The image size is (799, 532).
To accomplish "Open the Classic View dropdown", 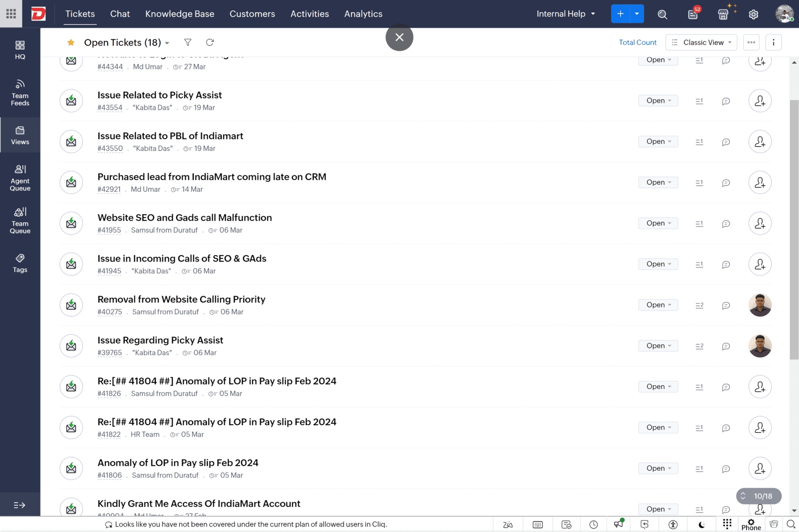I will tap(702, 42).
